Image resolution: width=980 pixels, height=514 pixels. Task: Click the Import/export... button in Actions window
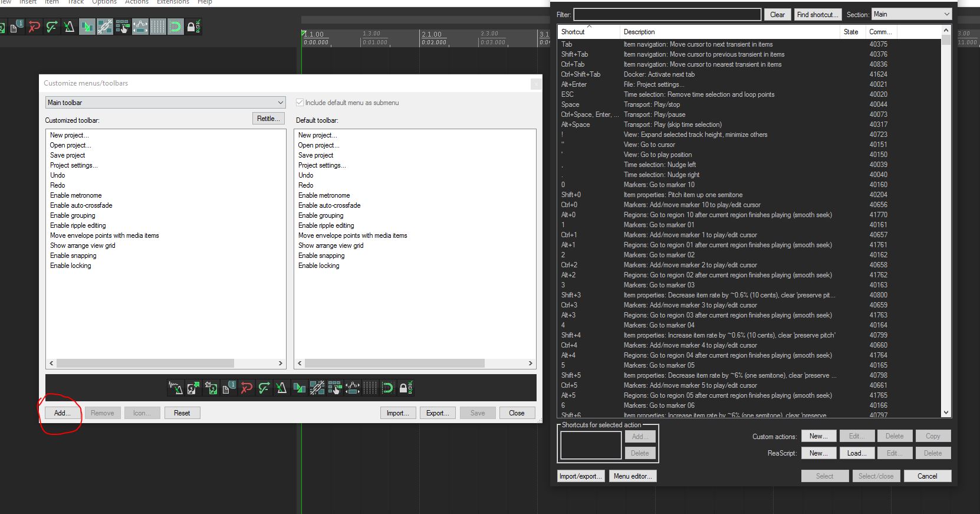581,476
